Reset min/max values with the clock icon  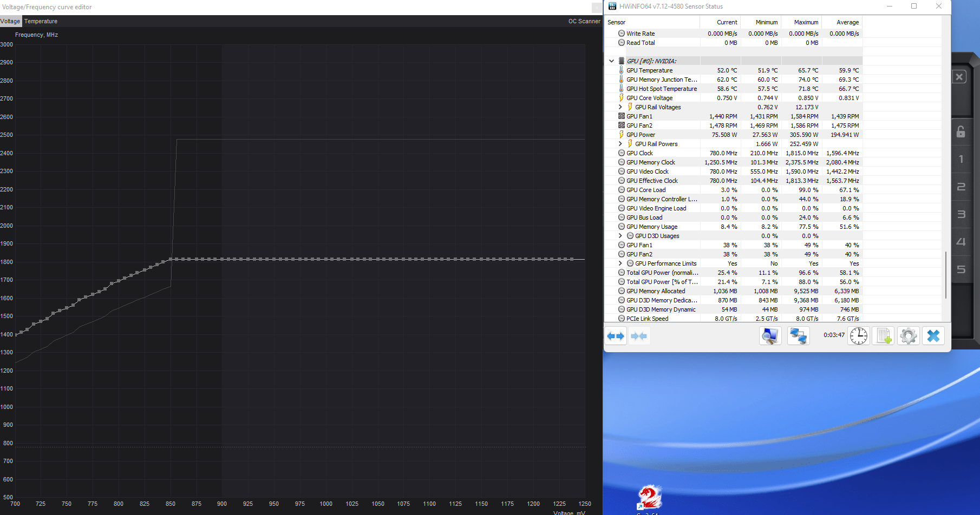coord(859,336)
